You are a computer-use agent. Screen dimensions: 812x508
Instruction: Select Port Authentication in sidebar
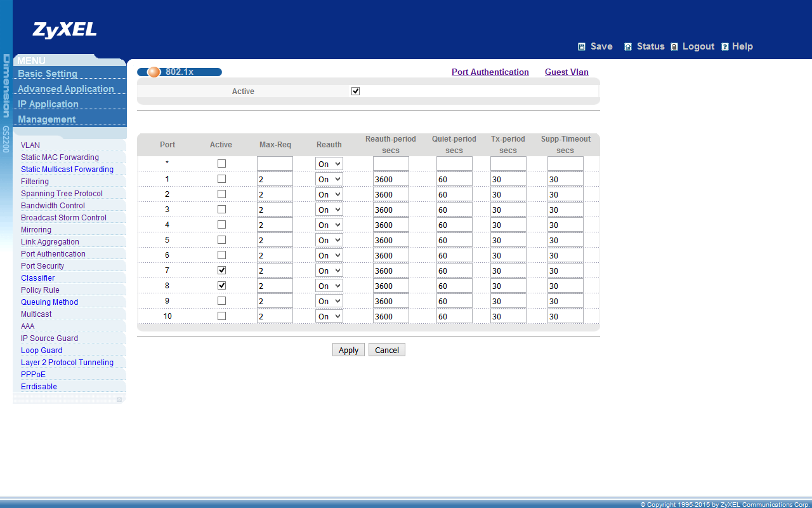tap(53, 254)
